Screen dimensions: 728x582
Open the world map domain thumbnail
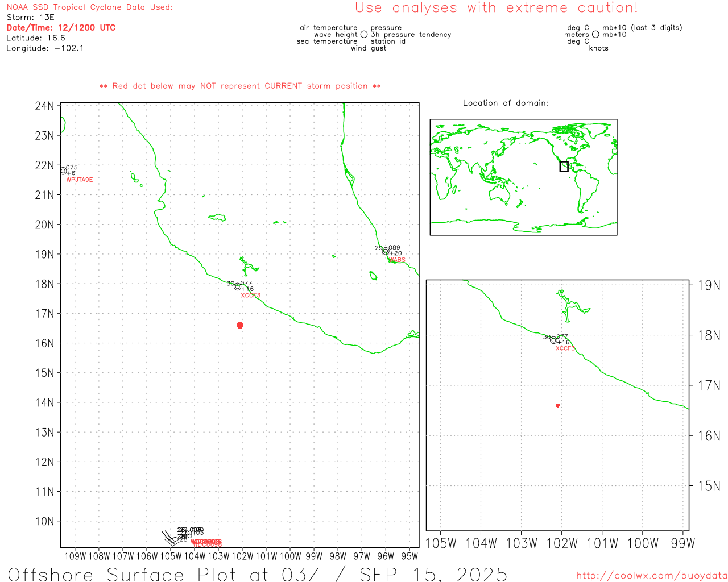point(523,177)
